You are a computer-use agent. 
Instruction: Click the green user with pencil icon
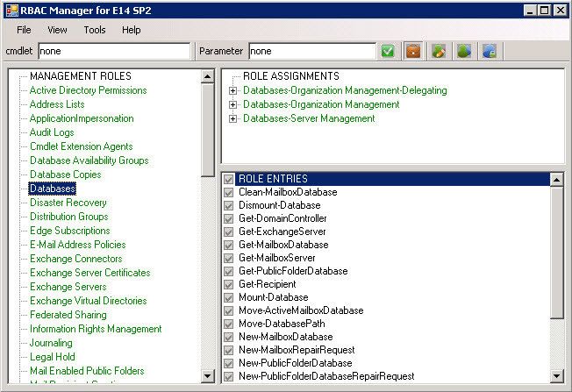(x=439, y=51)
